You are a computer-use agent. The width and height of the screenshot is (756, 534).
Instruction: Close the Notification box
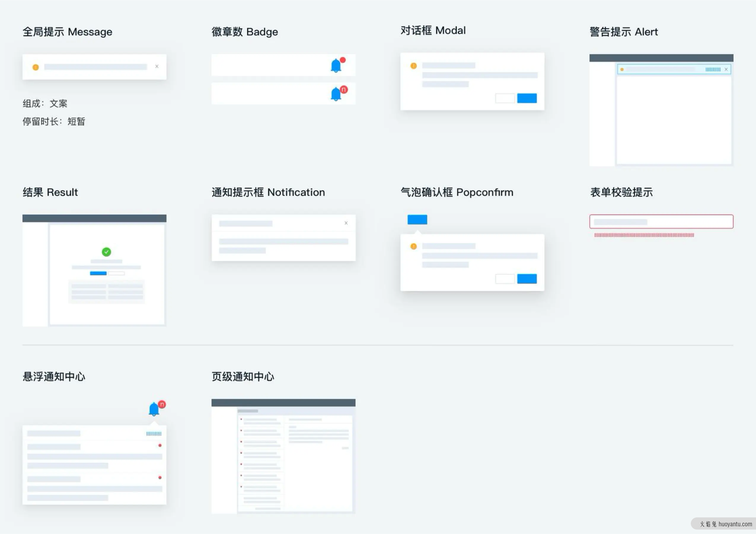[346, 223]
